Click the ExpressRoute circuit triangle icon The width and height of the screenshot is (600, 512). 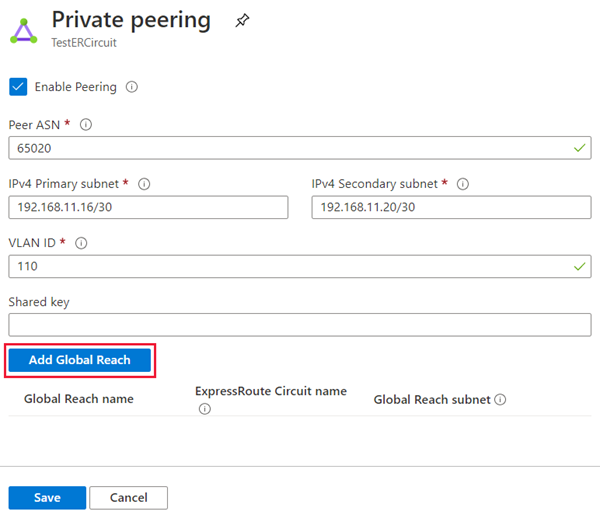click(24, 31)
